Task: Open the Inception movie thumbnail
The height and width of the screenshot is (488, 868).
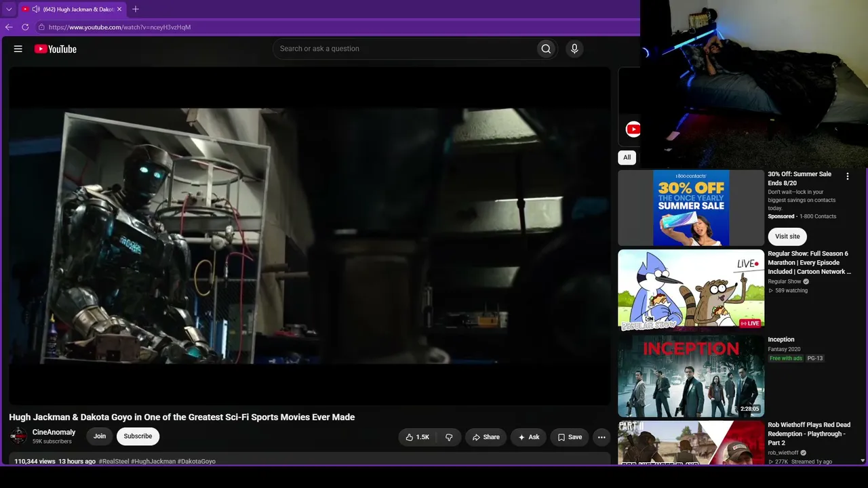Action: point(691,376)
